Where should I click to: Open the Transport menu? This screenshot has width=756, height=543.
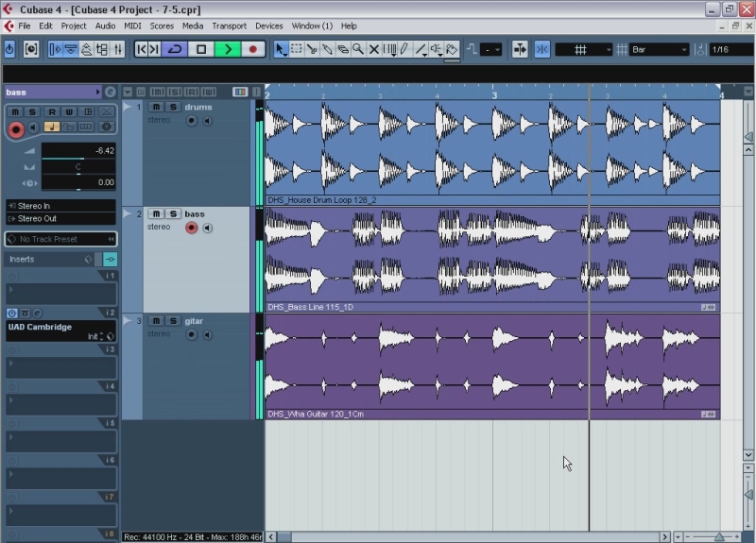[229, 26]
